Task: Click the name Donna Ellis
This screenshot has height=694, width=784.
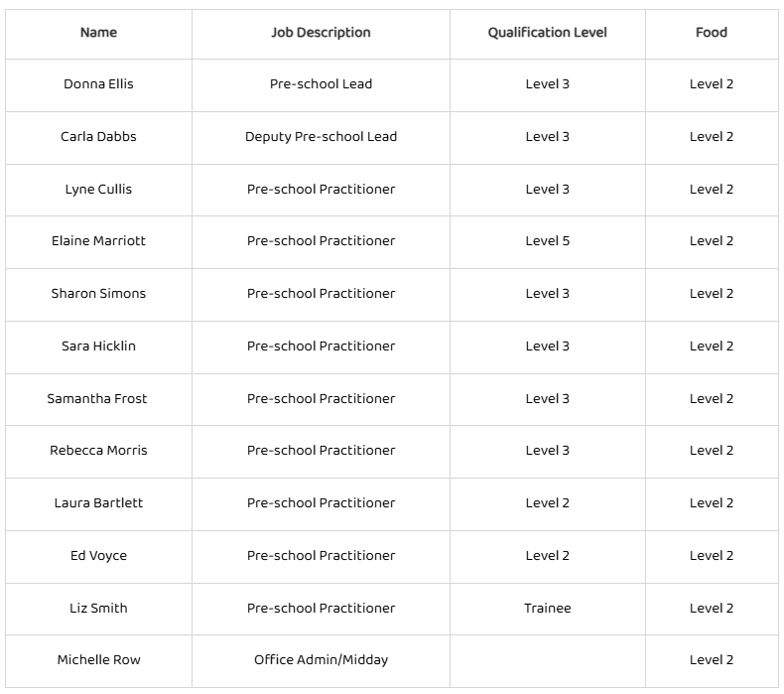Action: tap(98, 84)
